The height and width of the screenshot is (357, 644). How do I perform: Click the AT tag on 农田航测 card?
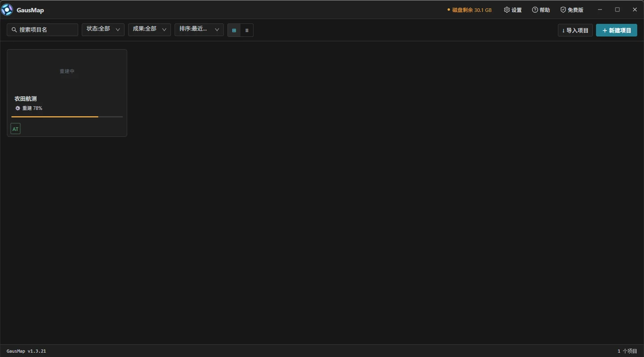[16, 129]
